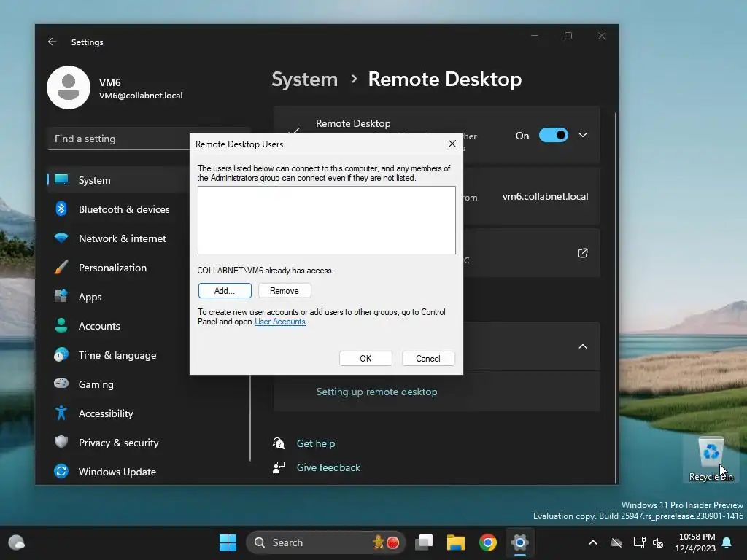
Task: Open Accessibility settings
Action: [105, 413]
